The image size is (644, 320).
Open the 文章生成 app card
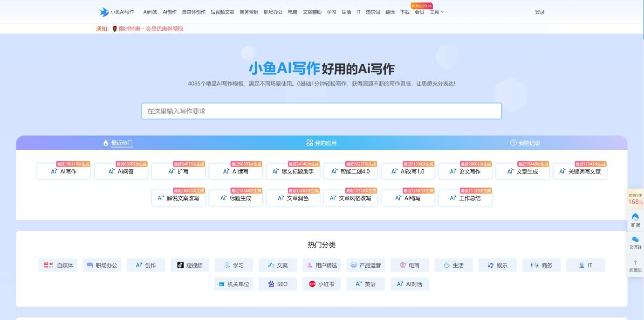tap(522, 171)
